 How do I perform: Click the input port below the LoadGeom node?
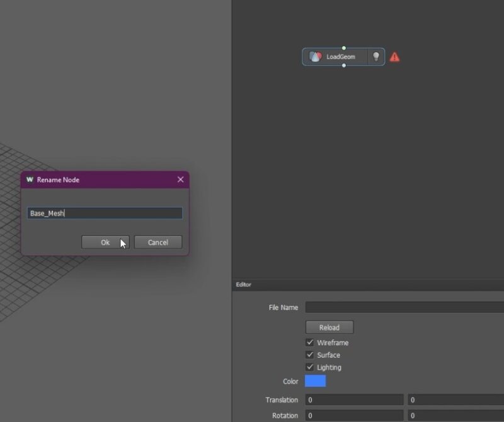coord(343,66)
